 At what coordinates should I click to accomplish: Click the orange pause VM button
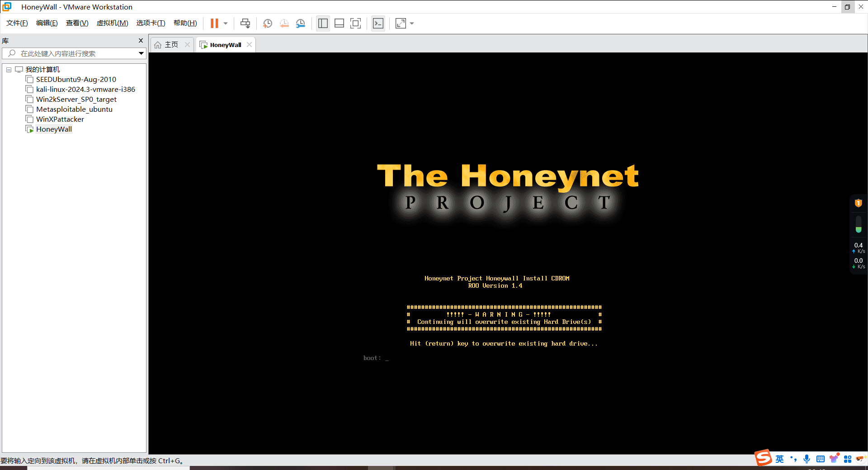214,23
